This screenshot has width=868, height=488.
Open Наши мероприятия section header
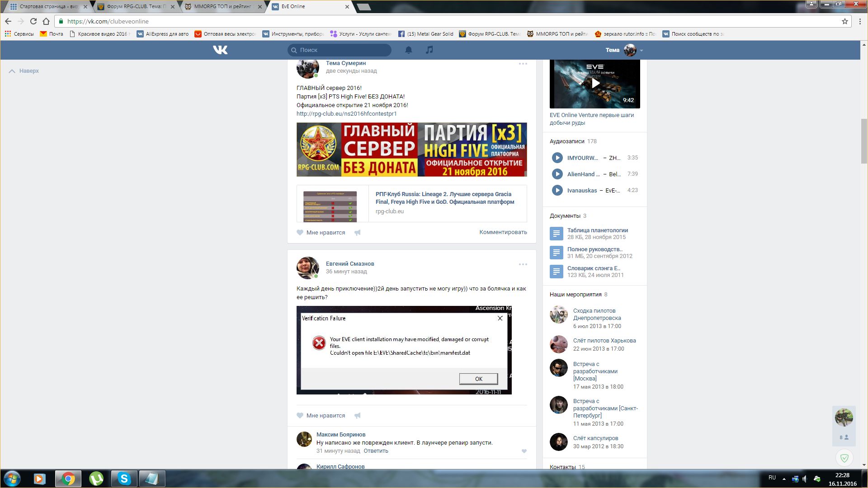coord(576,294)
